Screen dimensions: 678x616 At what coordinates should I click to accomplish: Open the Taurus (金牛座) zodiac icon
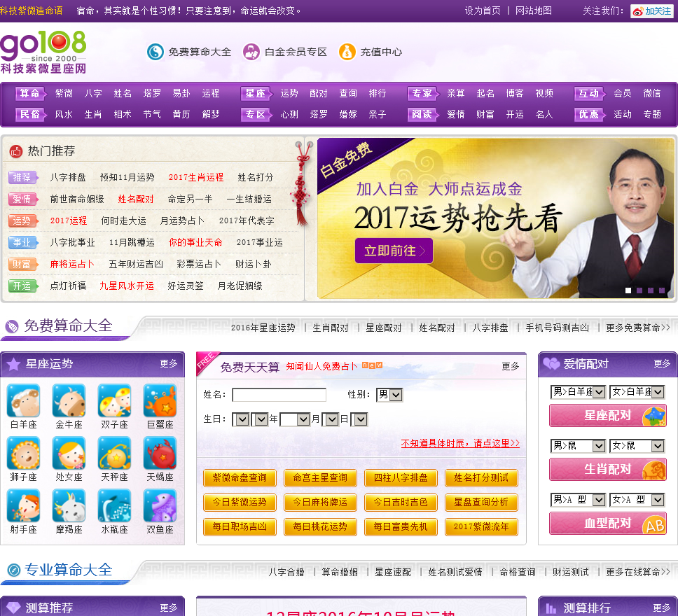tap(69, 400)
